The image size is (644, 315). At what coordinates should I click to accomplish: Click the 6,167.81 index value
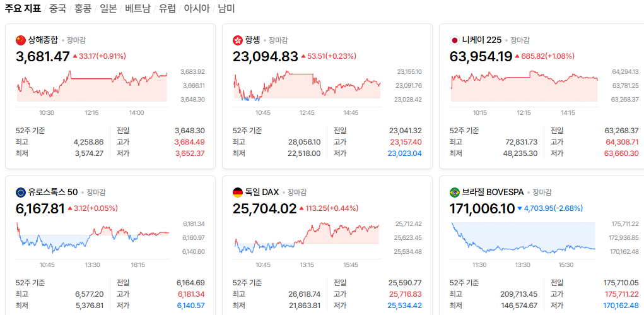[40, 208]
